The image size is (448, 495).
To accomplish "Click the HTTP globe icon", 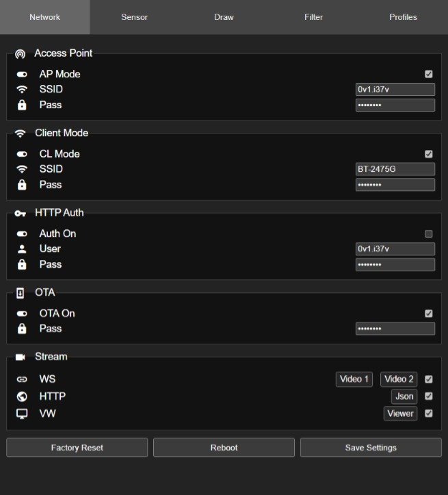I will tap(22, 396).
